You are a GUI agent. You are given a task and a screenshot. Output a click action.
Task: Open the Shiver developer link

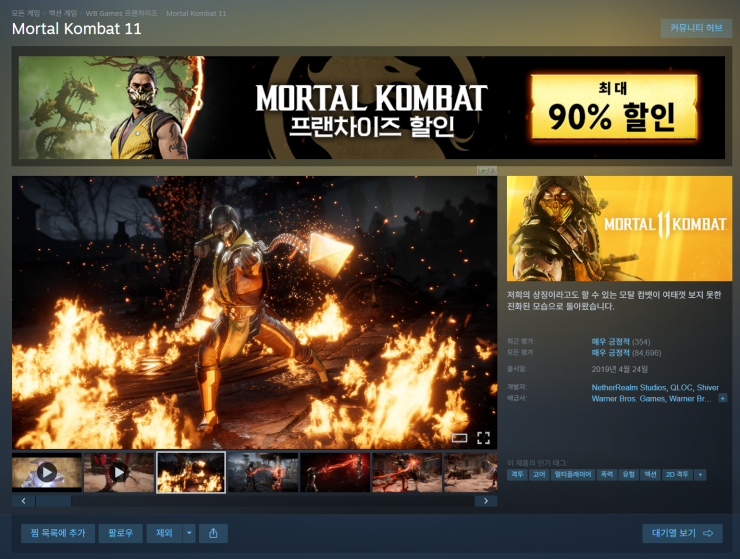707,387
